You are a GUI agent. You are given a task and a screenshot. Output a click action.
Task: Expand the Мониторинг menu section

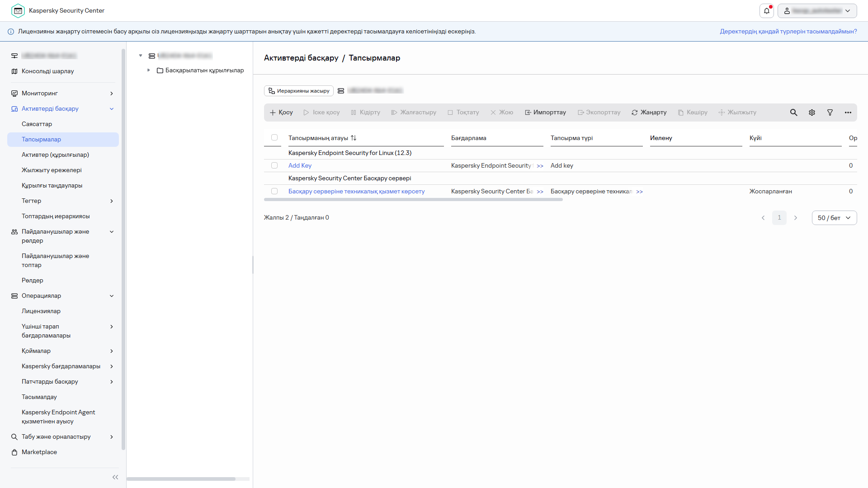tap(112, 94)
